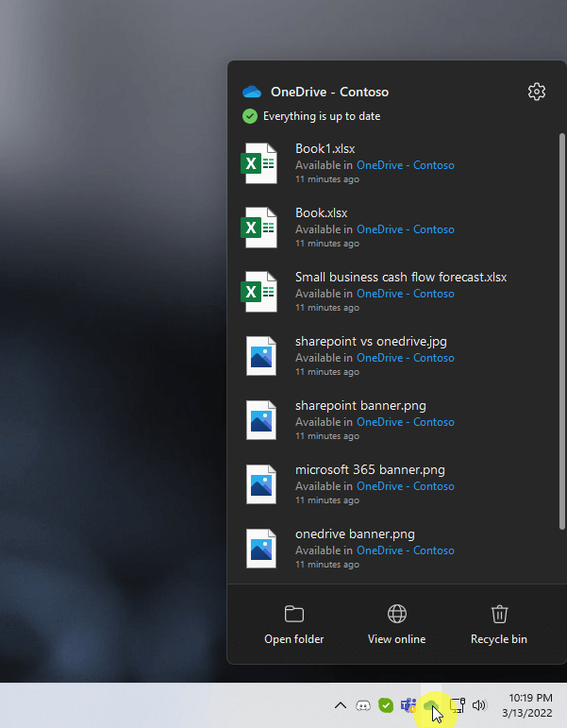Click the Excel icon for Book.xlsx
567x728 pixels.
(258, 228)
